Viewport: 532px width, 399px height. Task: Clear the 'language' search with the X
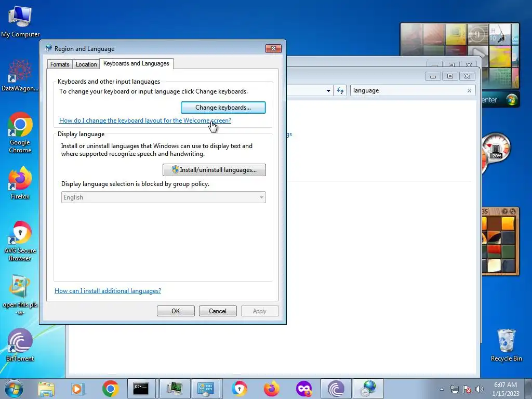coord(469,90)
